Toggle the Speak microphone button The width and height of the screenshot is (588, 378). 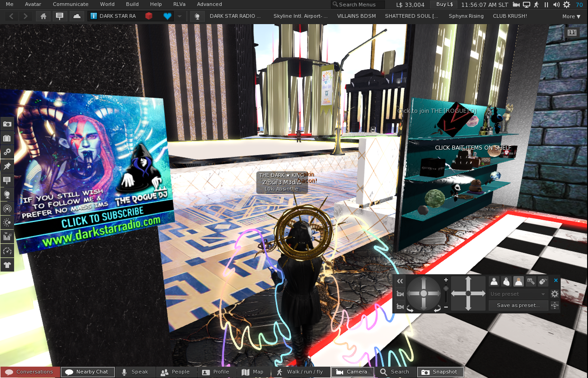pyautogui.click(x=135, y=372)
